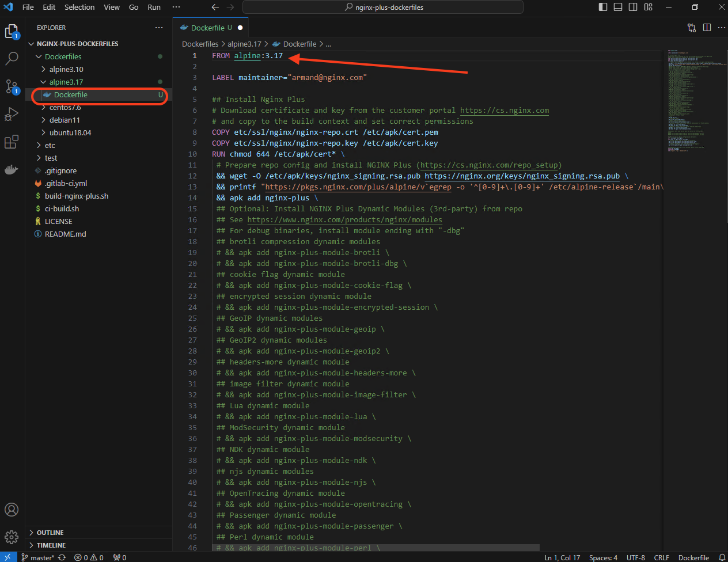Click the nginx-plus-dockerfiles command center search

click(383, 7)
